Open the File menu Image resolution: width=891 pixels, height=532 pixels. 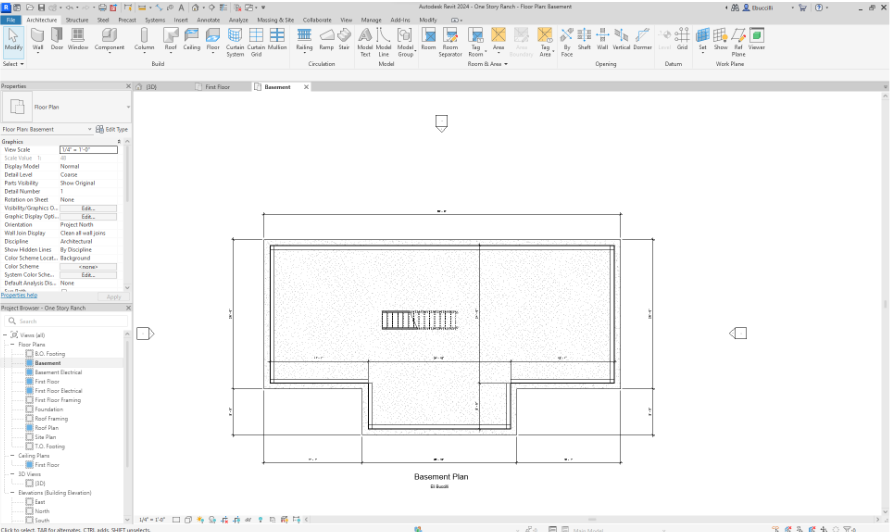click(x=11, y=20)
